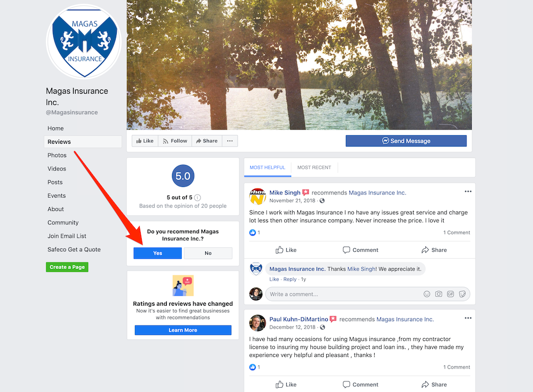Open options menu on Paul Kuhn-DiMartino's review
This screenshot has width=533, height=392.
pos(468,318)
